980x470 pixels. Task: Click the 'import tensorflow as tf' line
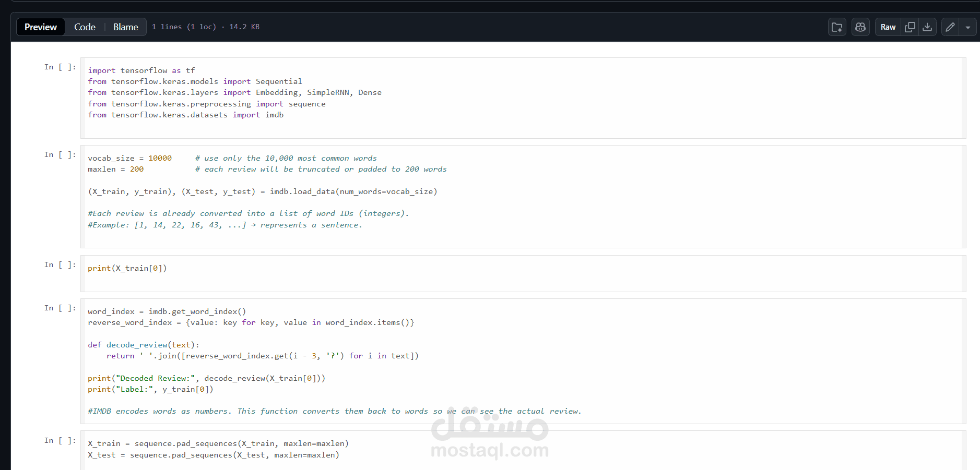(x=141, y=70)
